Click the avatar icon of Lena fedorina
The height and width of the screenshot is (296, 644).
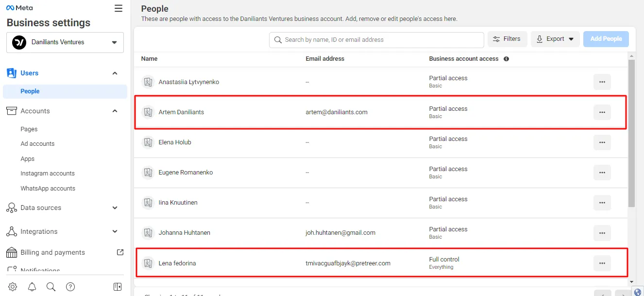pyautogui.click(x=148, y=263)
